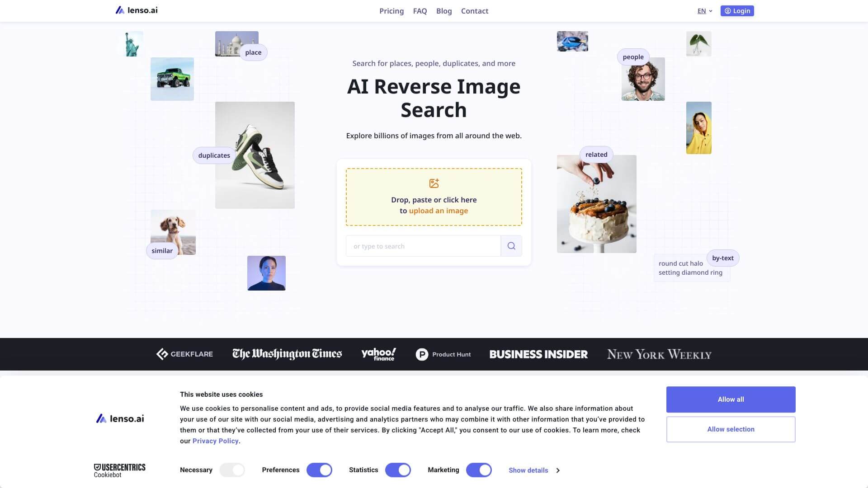Select the 'people' search tag bubble
Screen dimensions: 868x488
pyautogui.click(x=633, y=57)
